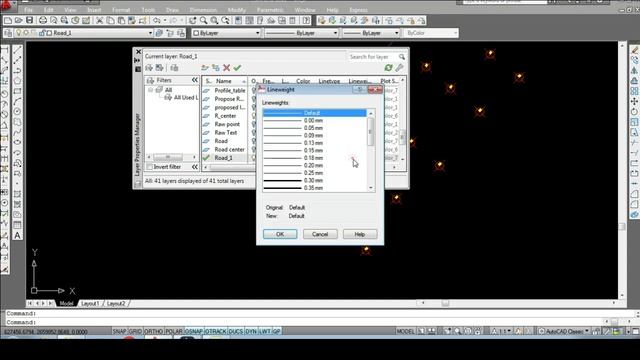Open the Modify menu
This screenshot has height=360, width=640.
237,9
